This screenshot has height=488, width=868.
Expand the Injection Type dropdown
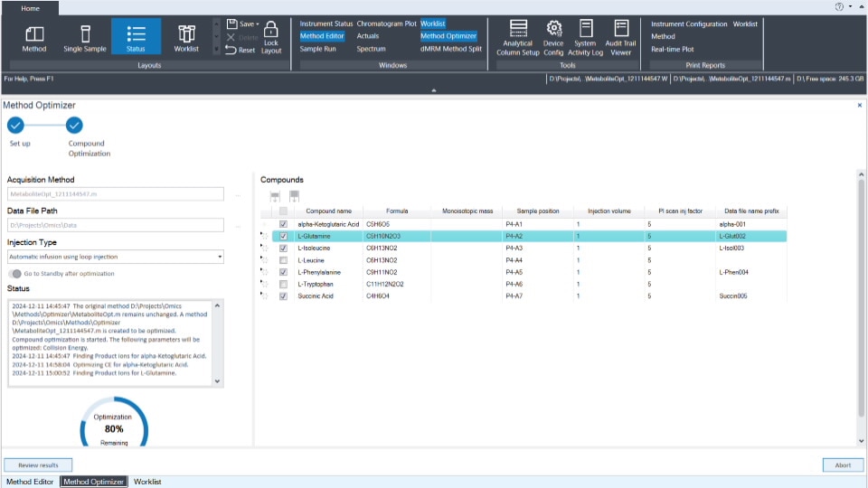click(220, 257)
